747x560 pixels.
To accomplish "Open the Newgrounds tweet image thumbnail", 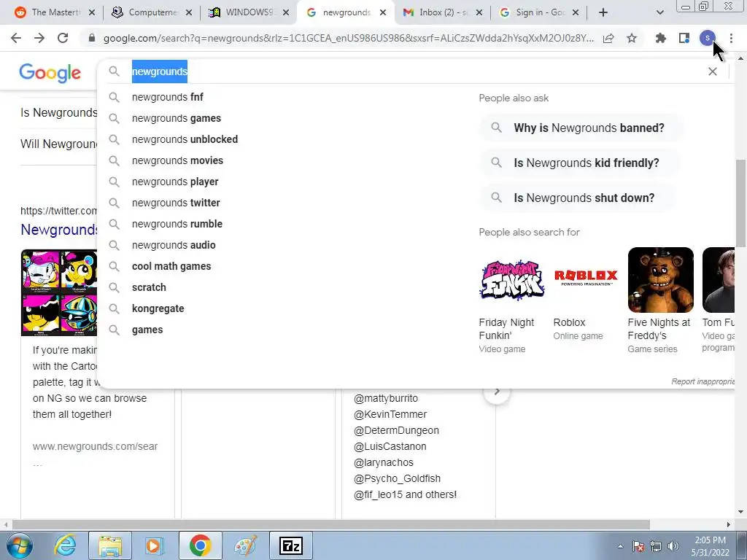I will [x=59, y=292].
